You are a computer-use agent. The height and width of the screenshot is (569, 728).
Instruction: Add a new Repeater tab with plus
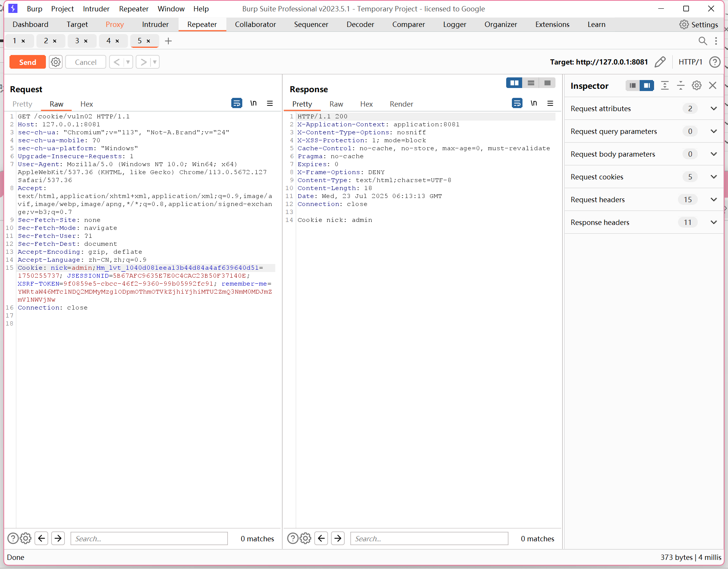pos(168,41)
